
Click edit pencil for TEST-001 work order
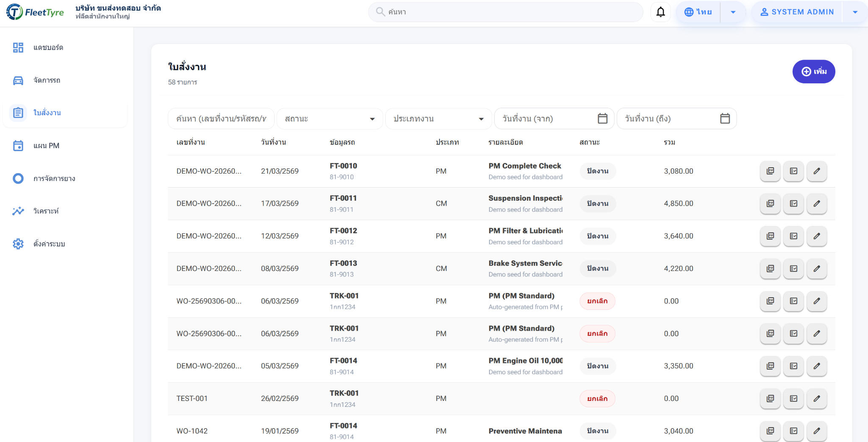(816, 398)
